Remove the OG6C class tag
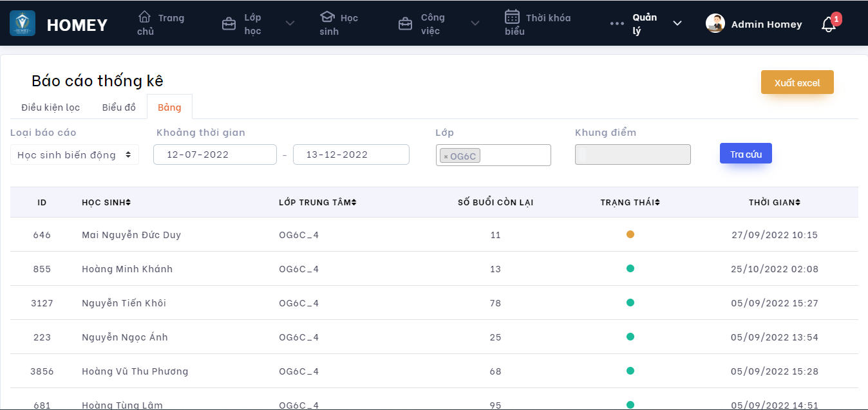This screenshot has height=410, width=868. click(x=446, y=156)
